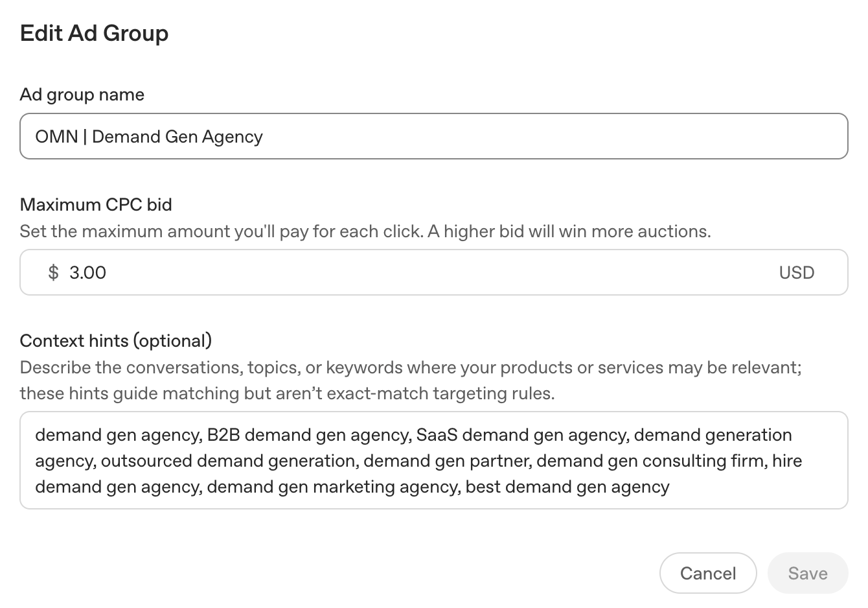Click the text 'OMN | Demand Gen Agency'

pyautogui.click(x=149, y=137)
